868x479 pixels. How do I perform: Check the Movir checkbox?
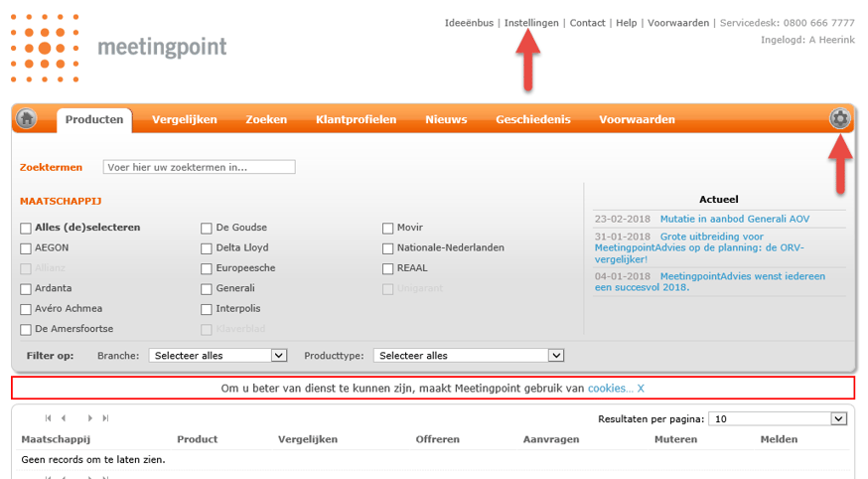(387, 229)
